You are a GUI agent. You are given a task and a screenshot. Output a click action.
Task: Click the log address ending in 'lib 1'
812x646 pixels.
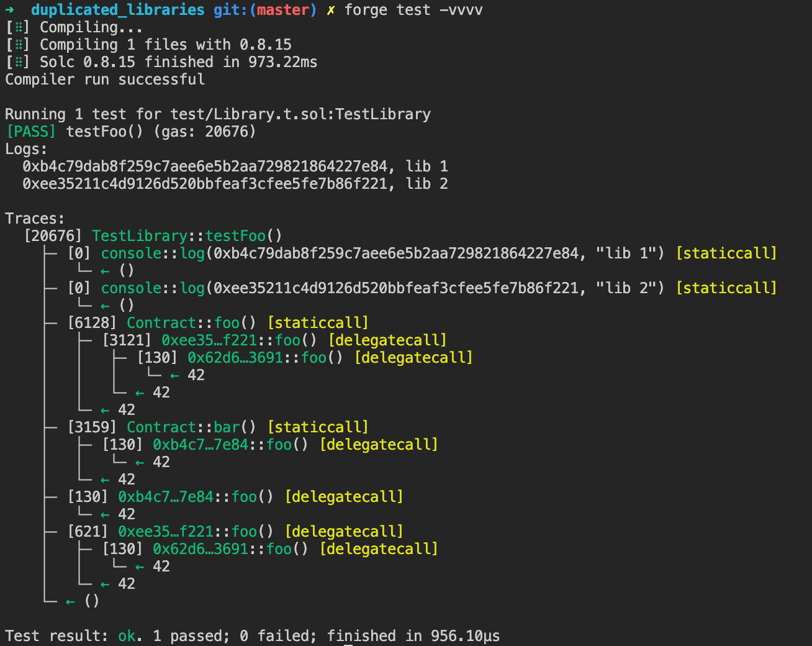coord(235,166)
